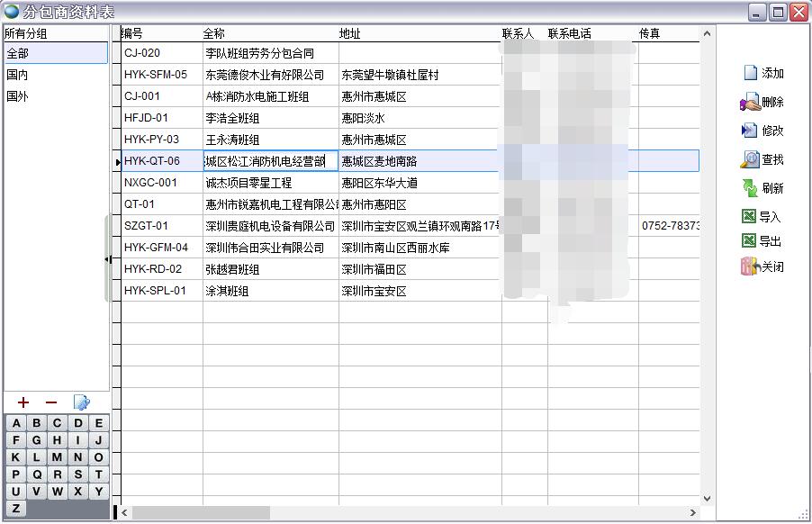
Task: Remove a group with the red minus icon
Action: (x=51, y=402)
